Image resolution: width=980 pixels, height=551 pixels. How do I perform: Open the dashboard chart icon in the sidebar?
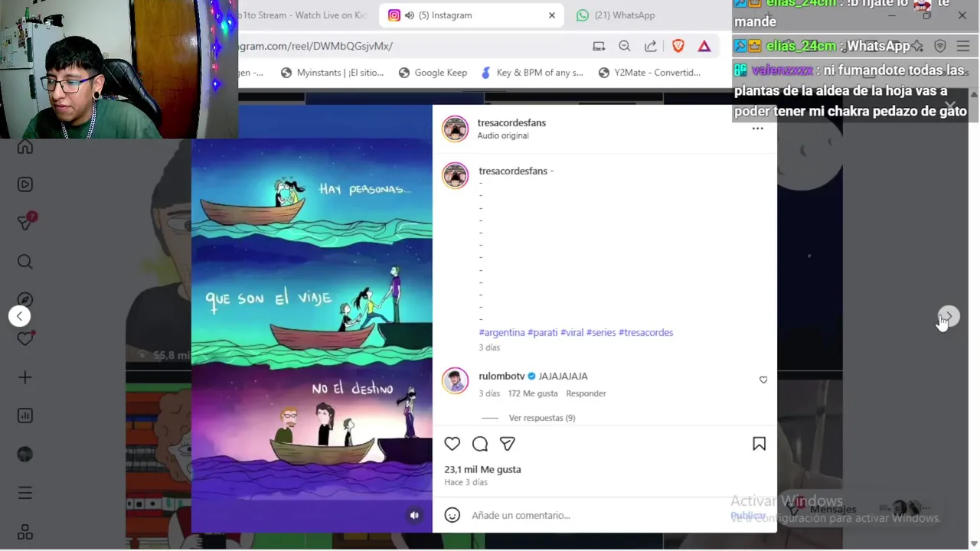[25, 416]
